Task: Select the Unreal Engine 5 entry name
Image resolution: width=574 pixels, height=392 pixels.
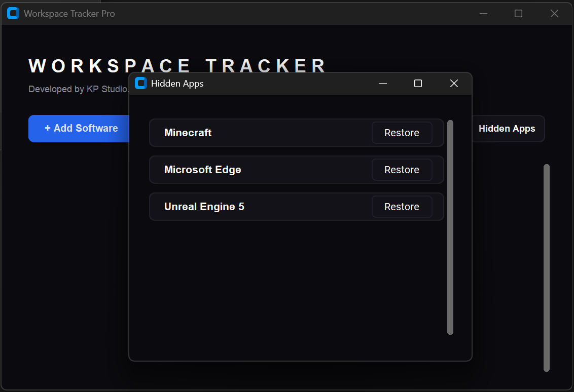Action: tap(204, 207)
